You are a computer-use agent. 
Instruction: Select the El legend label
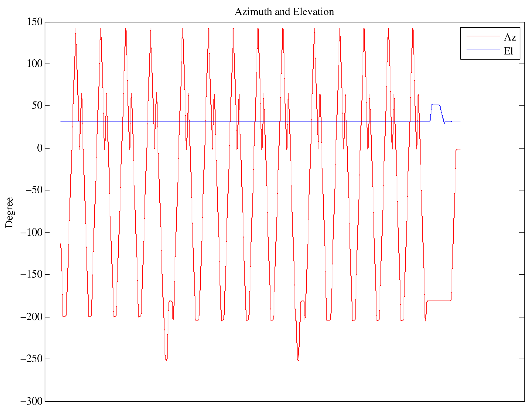(x=508, y=51)
